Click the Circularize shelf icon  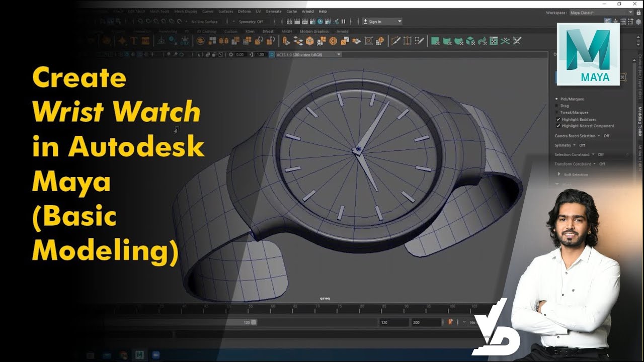[x=333, y=41]
